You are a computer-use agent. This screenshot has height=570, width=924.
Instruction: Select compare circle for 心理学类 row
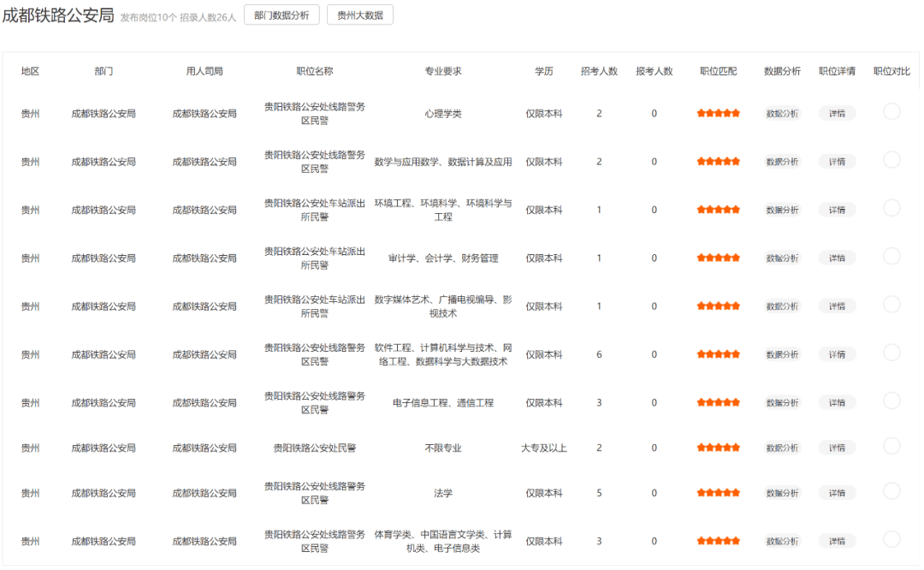[891, 111]
